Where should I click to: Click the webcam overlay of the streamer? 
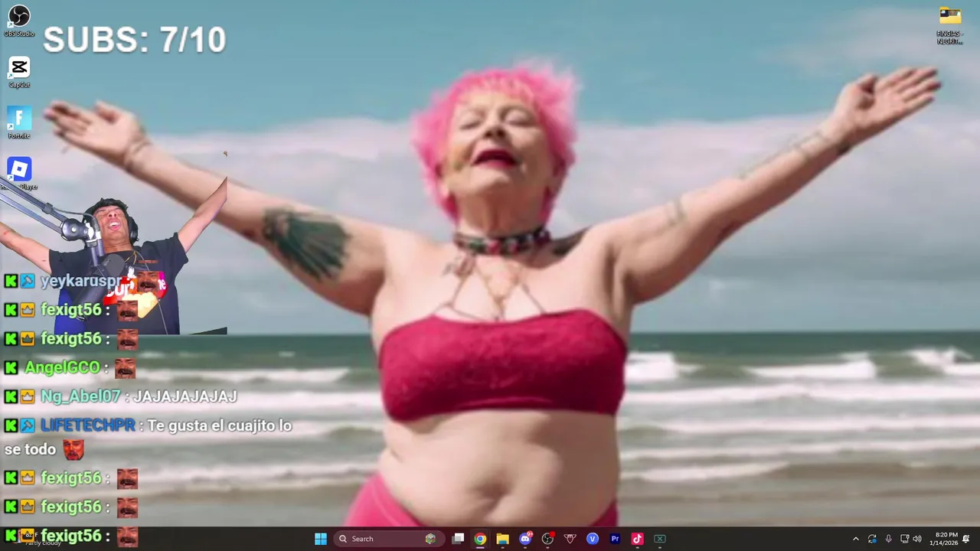[x=113, y=256]
